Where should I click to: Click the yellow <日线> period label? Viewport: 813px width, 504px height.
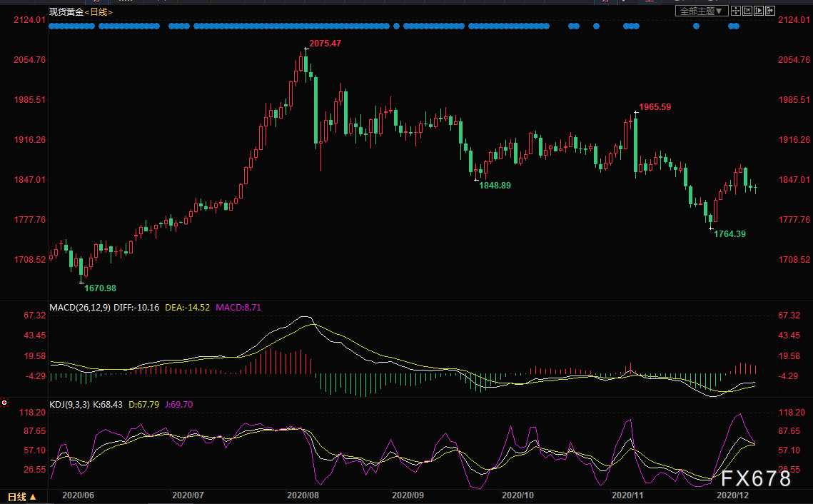coord(99,12)
